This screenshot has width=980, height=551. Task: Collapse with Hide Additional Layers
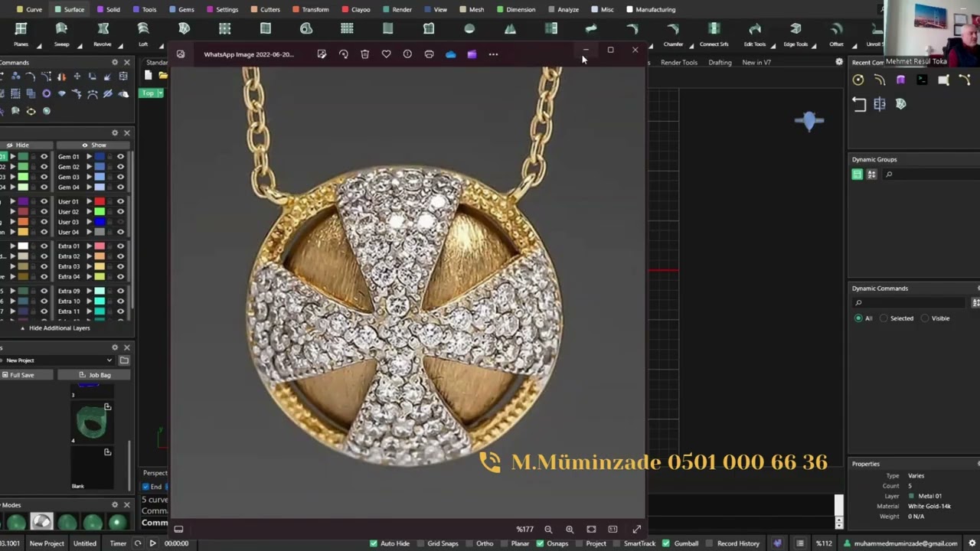point(55,328)
